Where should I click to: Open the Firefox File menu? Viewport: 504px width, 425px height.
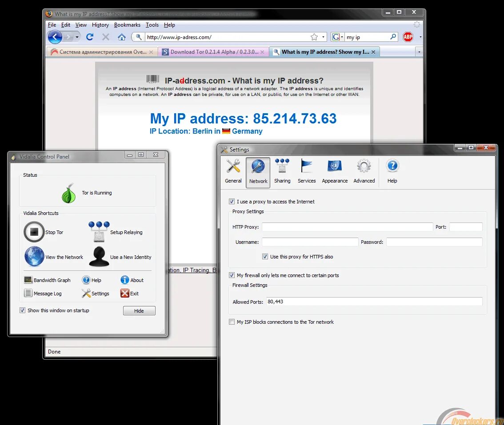click(52, 25)
